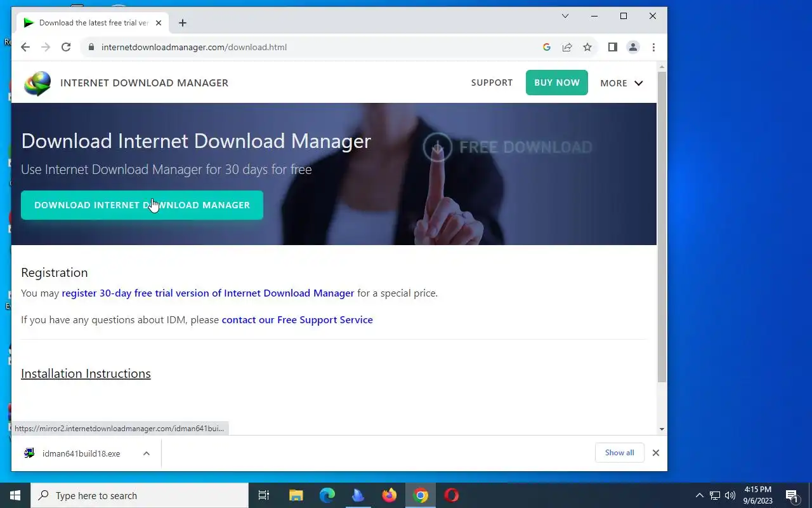Screen dimensions: 812x508
Task: Switch to Chrome on taskbar
Action: coord(421,495)
